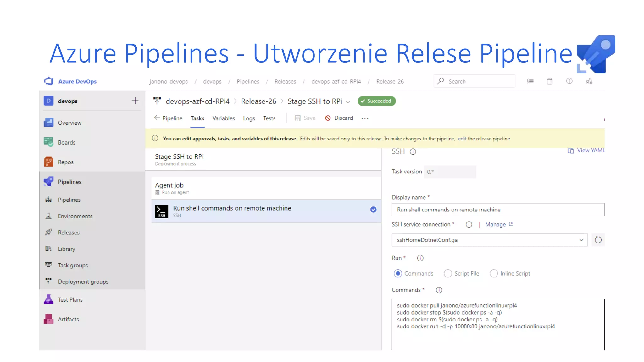Viewport: 644px width, 362px height.
Task: Go back to Pipeline tab
Action: click(168, 118)
